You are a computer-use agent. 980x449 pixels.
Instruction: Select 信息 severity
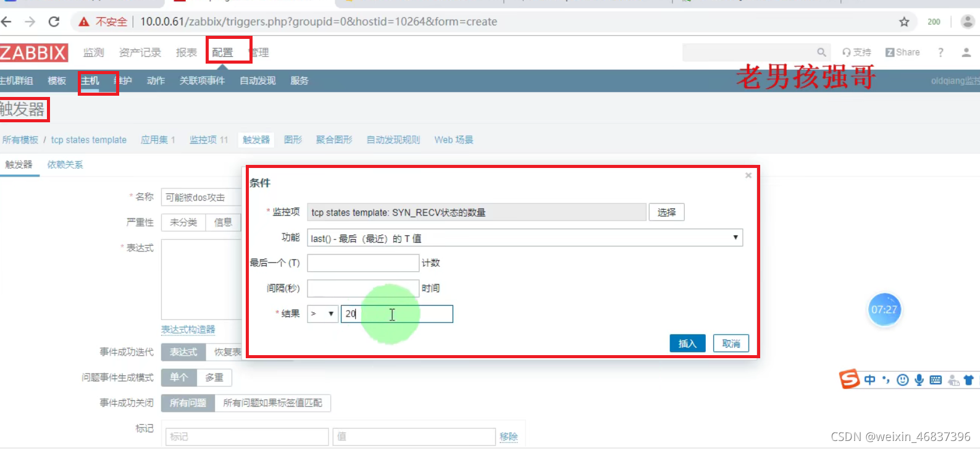(223, 222)
